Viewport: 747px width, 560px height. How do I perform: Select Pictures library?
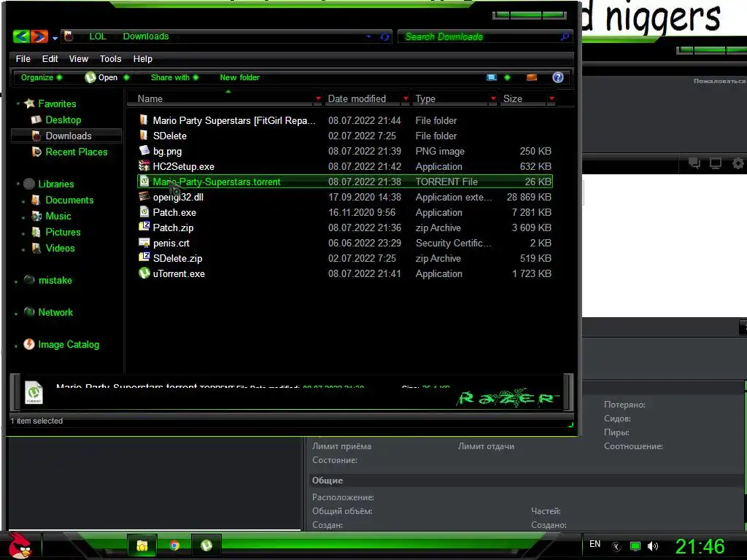click(x=63, y=233)
